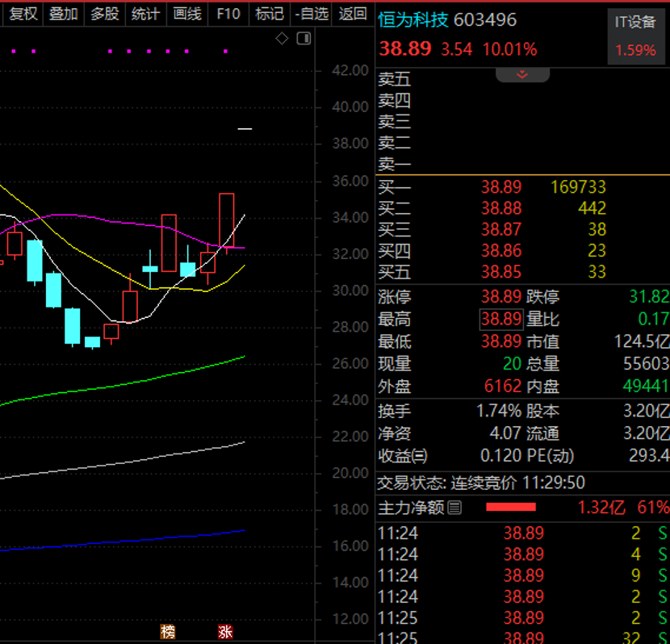This screenshot has height=644, width=670.
Task: Open the 复权 adjustment menu
Action: (x=23, y=14)
